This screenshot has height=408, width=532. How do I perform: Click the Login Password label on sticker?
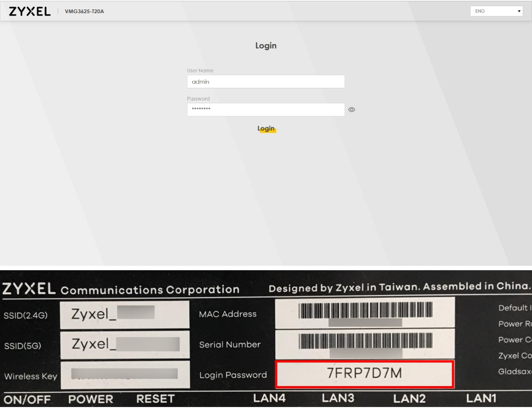point(233,375)
